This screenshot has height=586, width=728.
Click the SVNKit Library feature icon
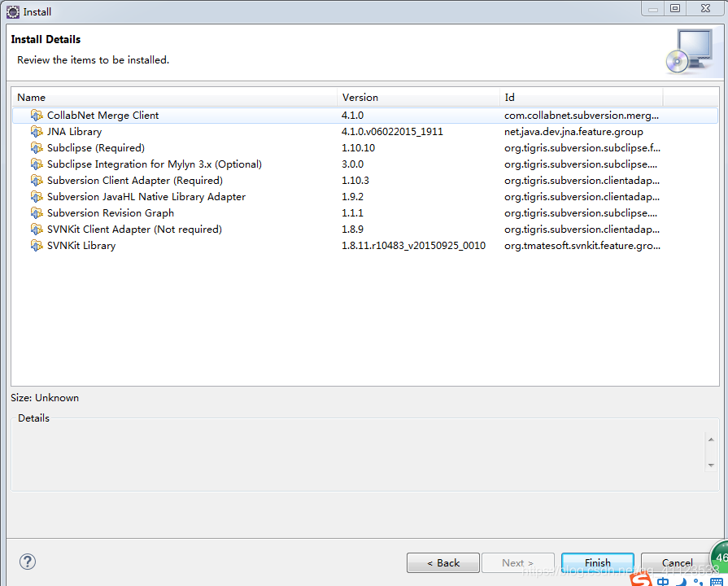point(37,245)
